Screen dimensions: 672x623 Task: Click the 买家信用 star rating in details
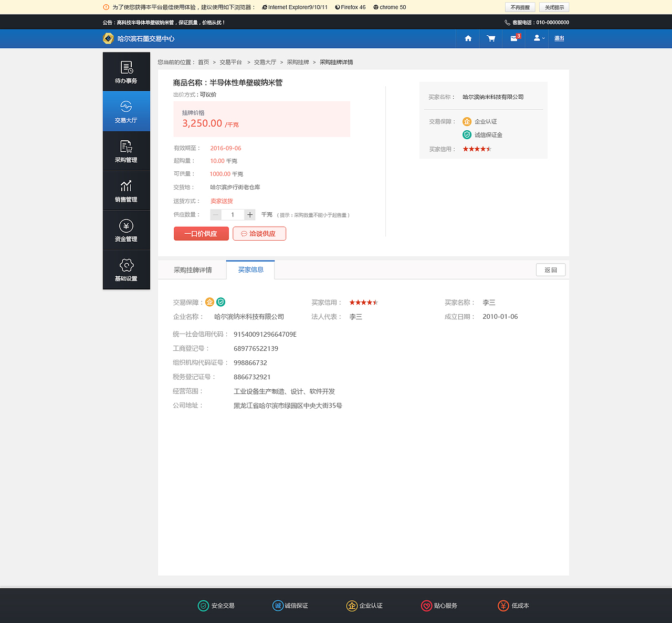click(364, 303)
